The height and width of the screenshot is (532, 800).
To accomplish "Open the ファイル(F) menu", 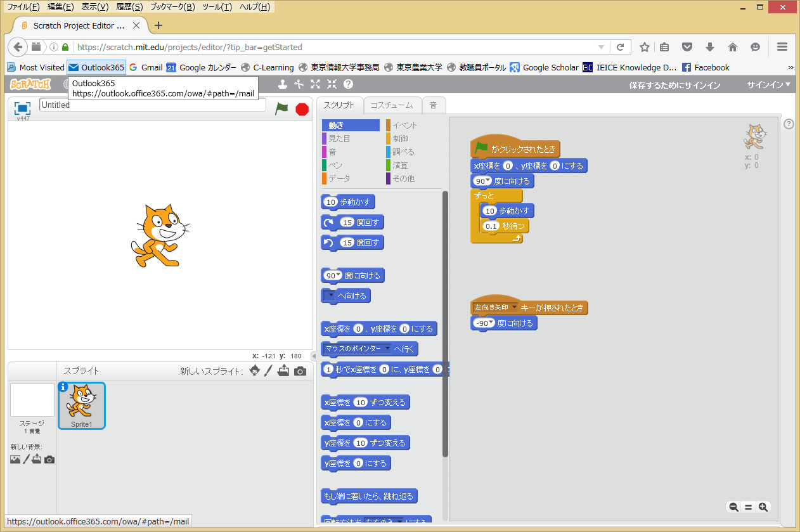I will [x=23, y=7].
